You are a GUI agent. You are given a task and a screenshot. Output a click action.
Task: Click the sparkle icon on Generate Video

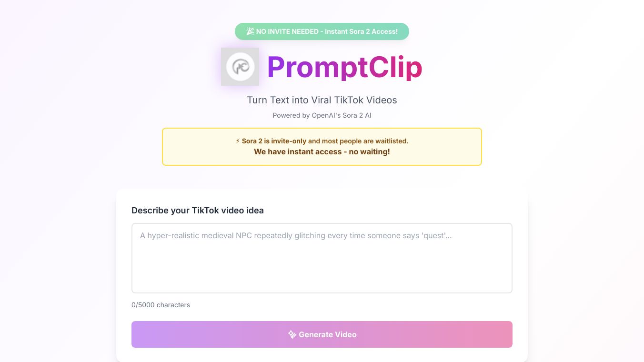[x=292, y=334]
